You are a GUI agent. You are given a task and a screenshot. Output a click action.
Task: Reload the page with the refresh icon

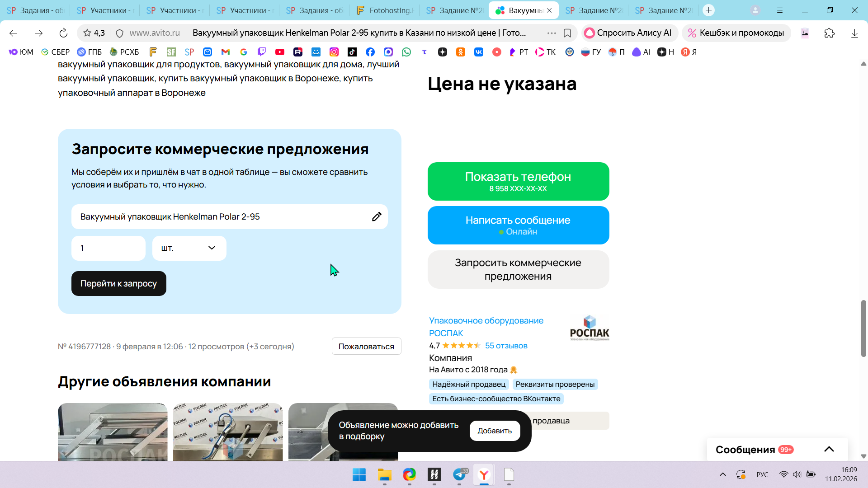pos(63,33)
